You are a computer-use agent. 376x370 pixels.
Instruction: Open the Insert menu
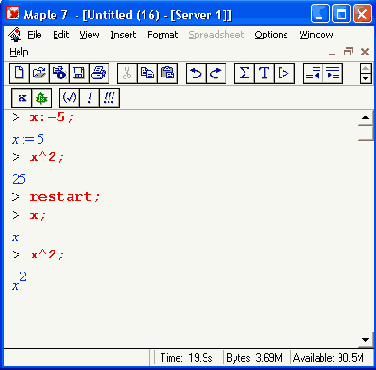123,35
